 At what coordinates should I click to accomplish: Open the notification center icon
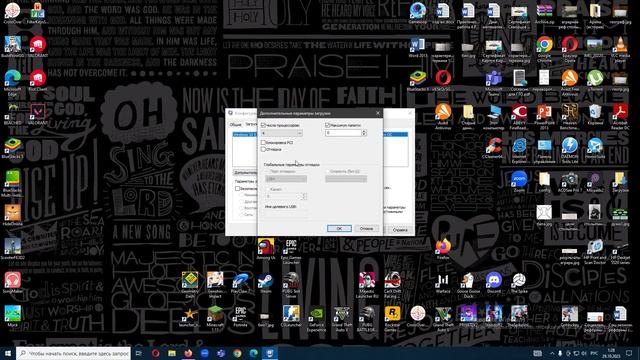coord(629,353)
